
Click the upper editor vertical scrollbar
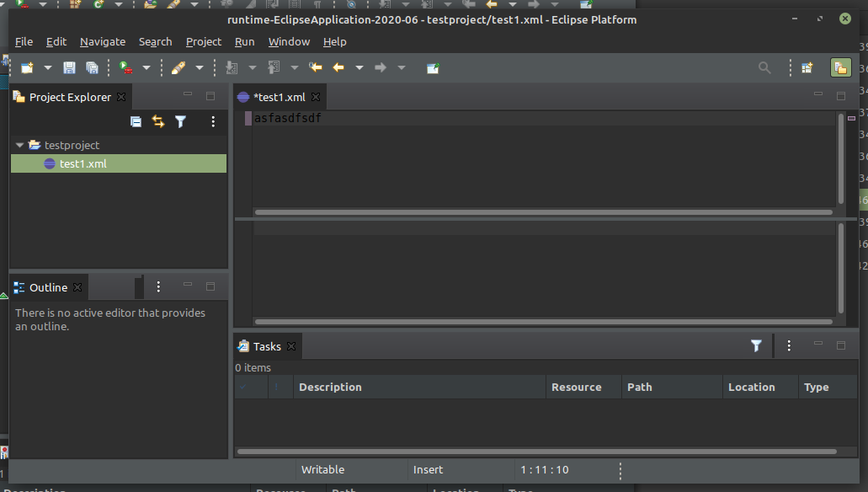pos(841,159)
